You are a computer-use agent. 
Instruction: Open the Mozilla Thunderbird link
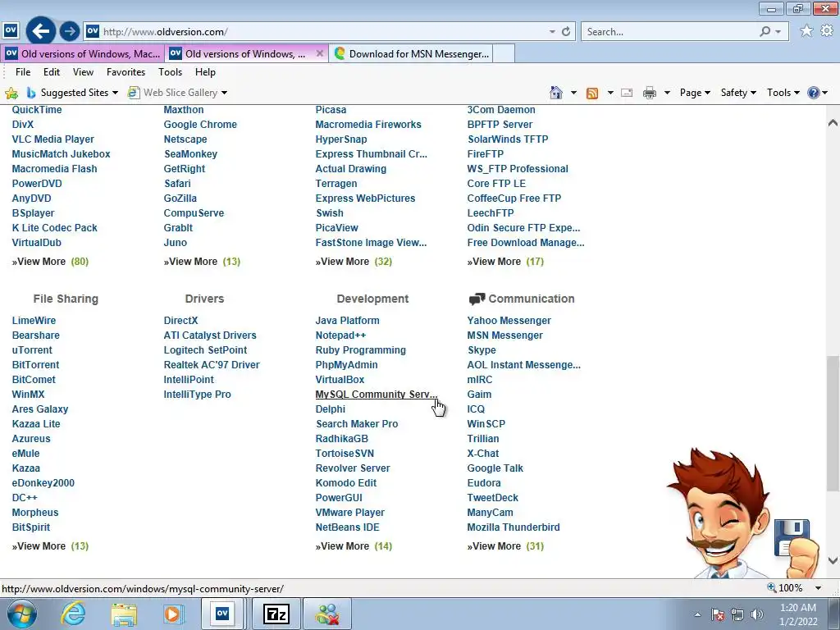pos(514,527)
